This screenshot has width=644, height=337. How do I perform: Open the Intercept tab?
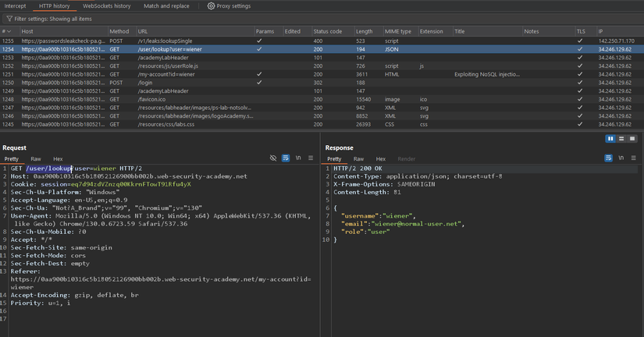(15, 6)
